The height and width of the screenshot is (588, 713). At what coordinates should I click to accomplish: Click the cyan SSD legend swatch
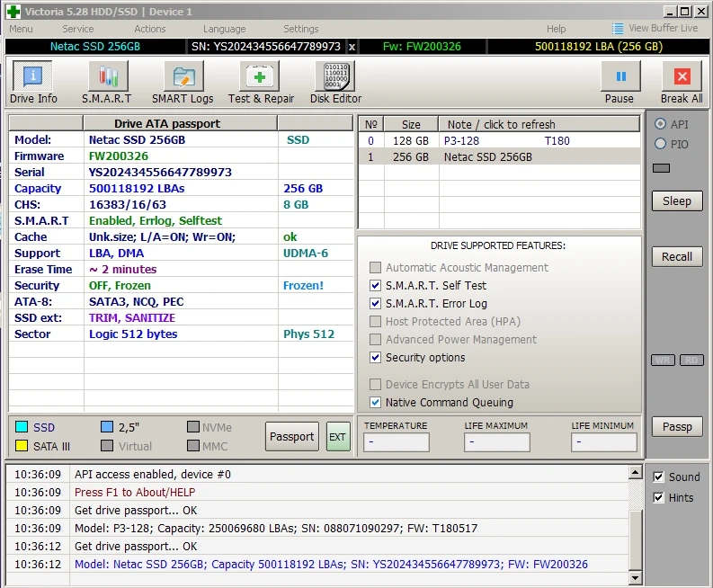(22, 426)
